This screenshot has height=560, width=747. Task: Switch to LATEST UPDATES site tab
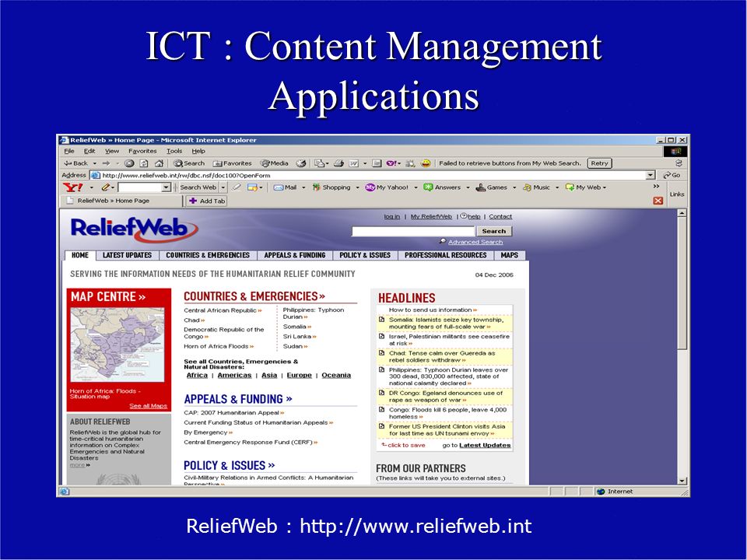tap(127, 255)
